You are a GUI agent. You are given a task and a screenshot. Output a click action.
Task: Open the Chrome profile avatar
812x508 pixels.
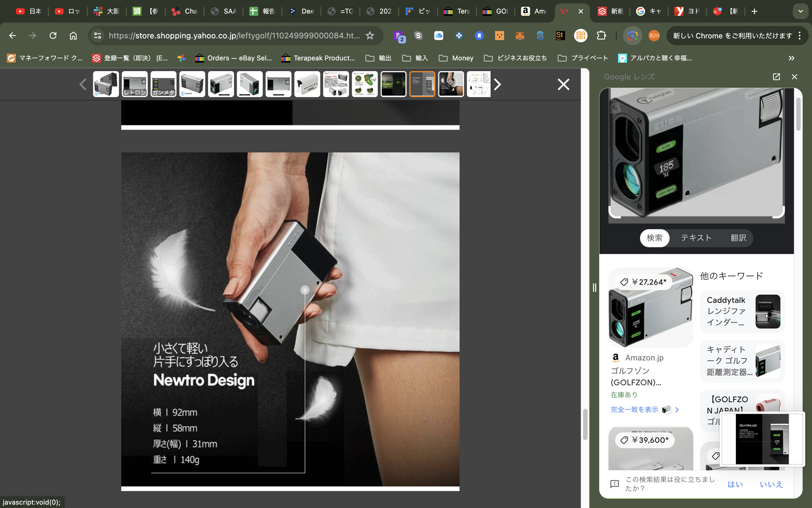coord(654,36)
